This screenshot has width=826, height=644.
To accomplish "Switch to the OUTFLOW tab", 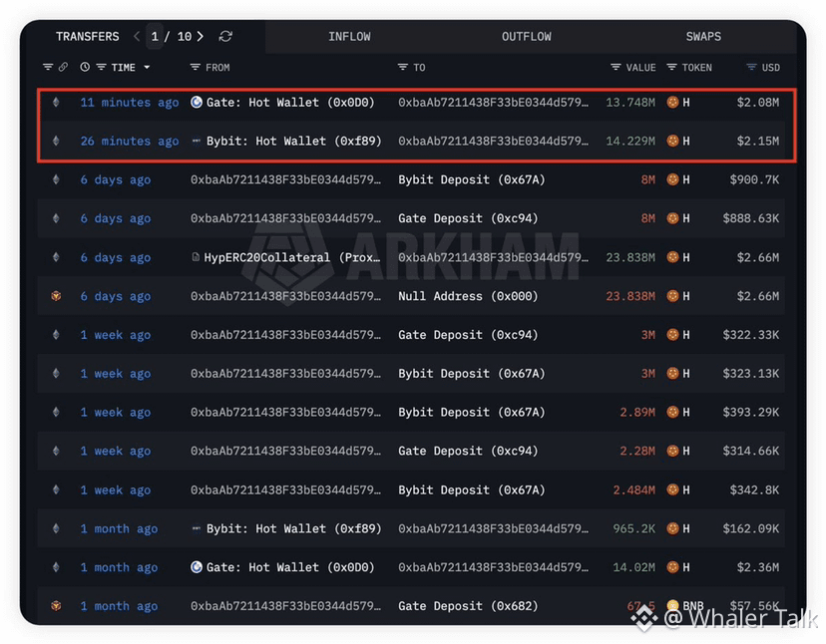I will click(x=527, y=36).
